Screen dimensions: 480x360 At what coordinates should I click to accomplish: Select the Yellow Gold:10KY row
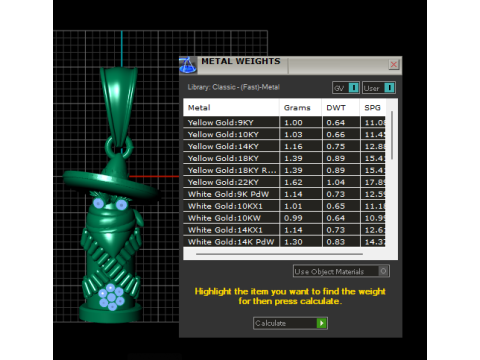(x=284, y=134)
